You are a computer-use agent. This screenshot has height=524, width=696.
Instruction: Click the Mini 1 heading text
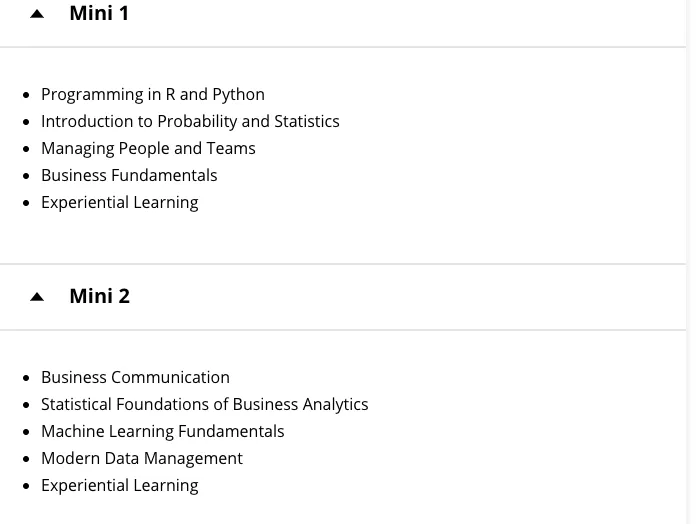[x=99, y=13]
